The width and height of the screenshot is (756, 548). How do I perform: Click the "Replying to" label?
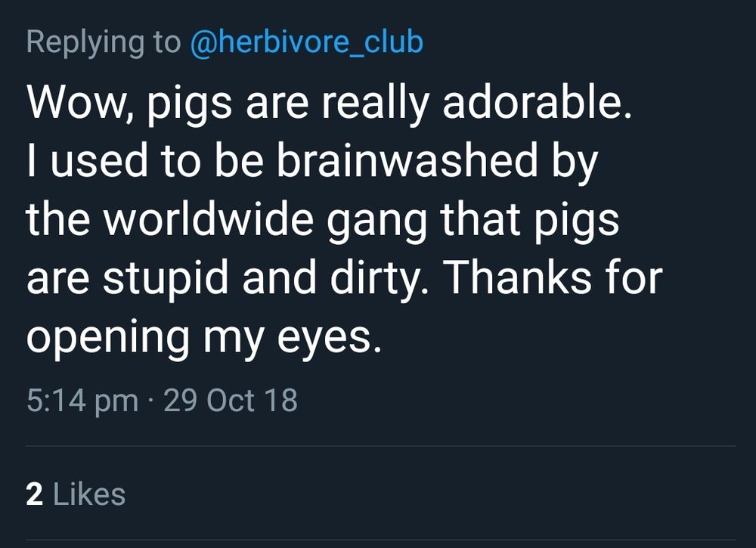pyautogui.click(x=104, y=42)
